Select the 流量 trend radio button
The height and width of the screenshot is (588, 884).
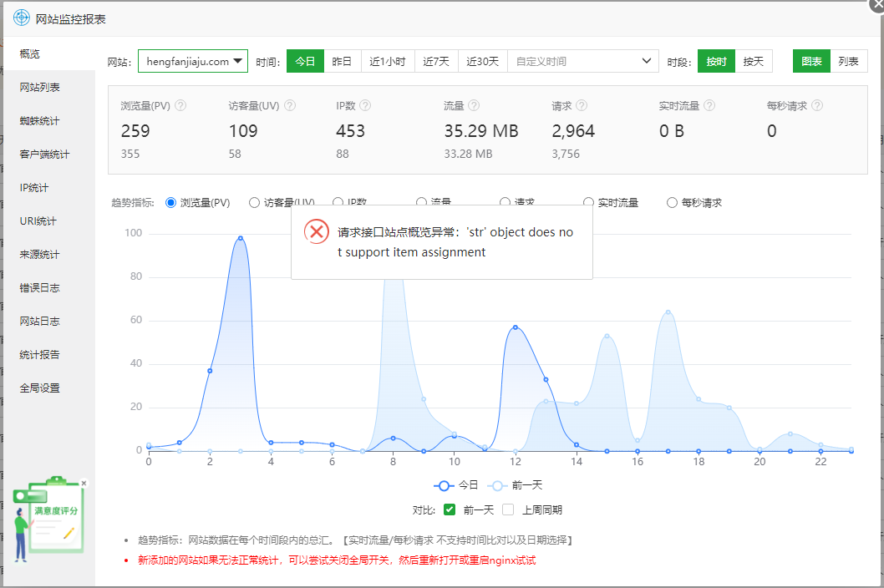click(x=421, y=202)
